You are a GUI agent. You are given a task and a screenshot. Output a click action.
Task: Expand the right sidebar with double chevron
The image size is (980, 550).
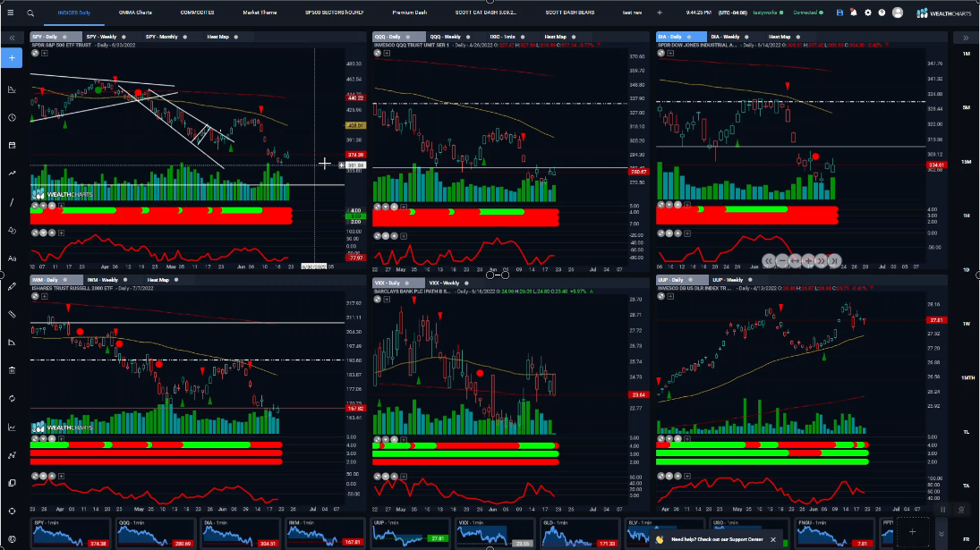coord(967,38)
